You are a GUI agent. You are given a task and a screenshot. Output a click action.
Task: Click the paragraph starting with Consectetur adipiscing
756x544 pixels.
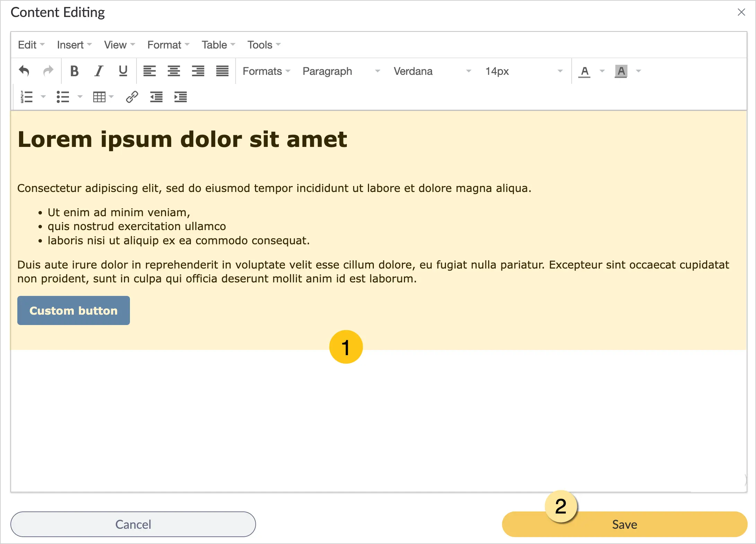pos(274,188)
